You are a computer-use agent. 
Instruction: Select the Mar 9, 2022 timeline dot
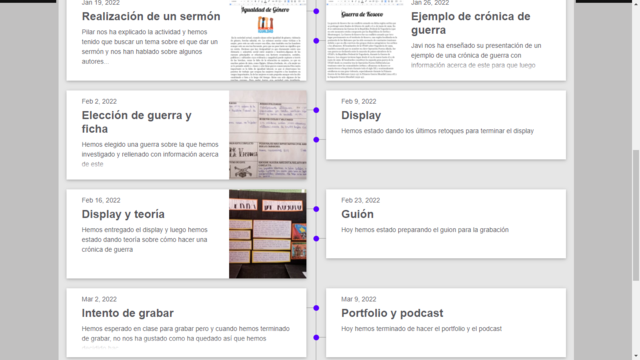coord(316,338)
